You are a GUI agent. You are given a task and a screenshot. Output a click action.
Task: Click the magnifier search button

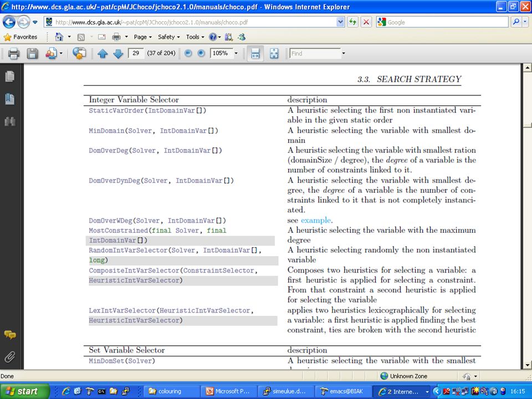[x=516, y=22]
